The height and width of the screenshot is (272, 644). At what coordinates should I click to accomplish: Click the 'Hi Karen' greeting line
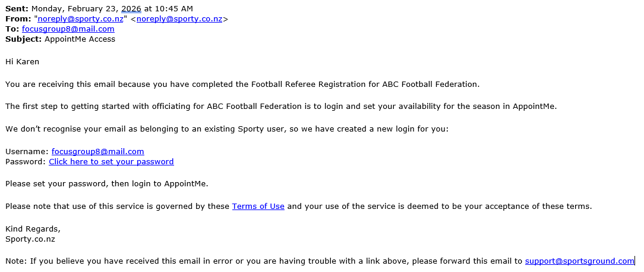pos(22,62)
